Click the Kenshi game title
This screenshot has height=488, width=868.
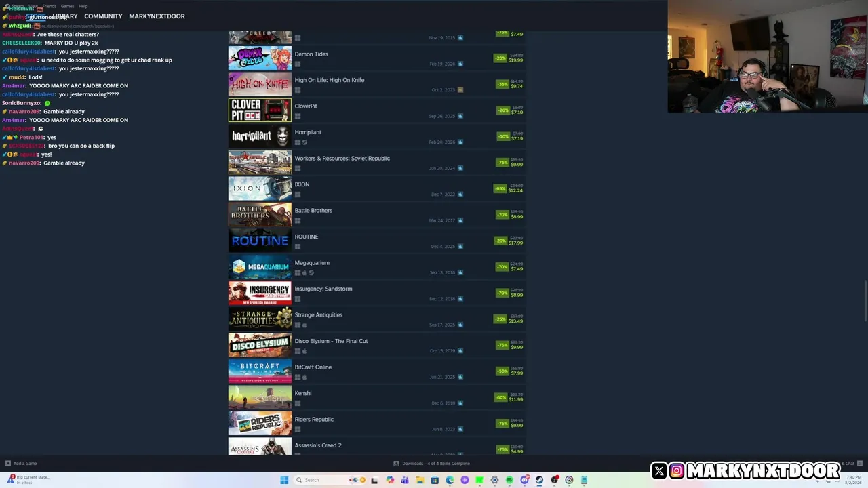[x=303, y=393]
